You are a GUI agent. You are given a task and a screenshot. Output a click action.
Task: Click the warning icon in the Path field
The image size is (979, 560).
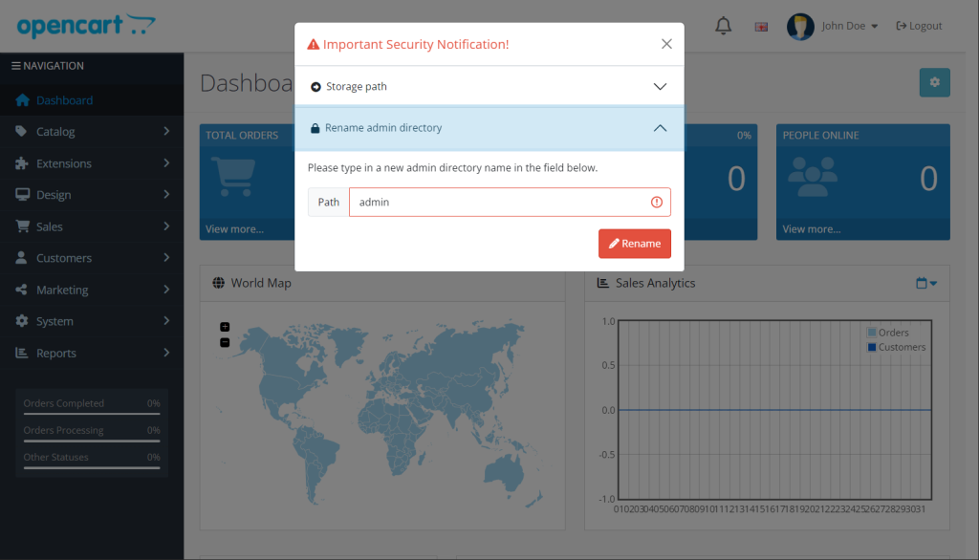coord(656,202)
